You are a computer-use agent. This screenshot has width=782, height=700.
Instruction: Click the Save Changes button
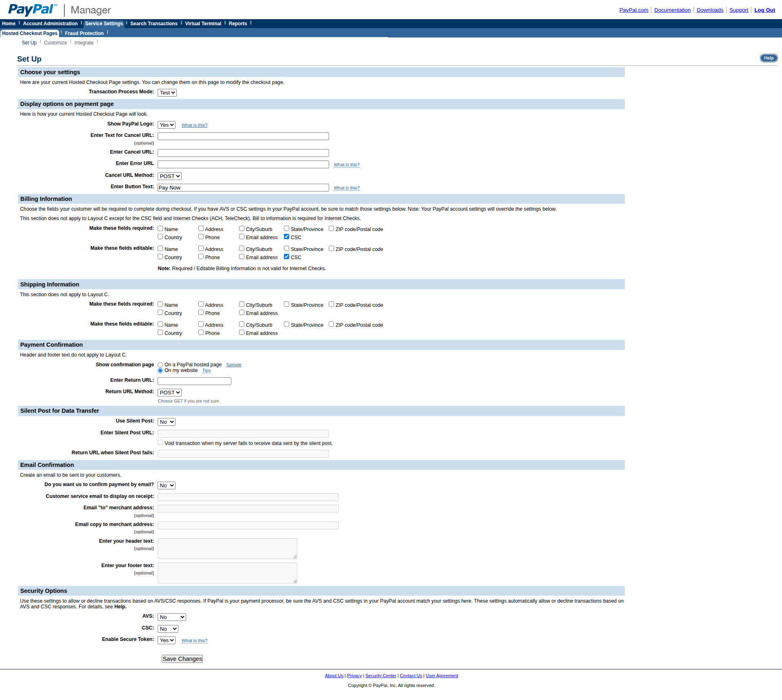182,659
